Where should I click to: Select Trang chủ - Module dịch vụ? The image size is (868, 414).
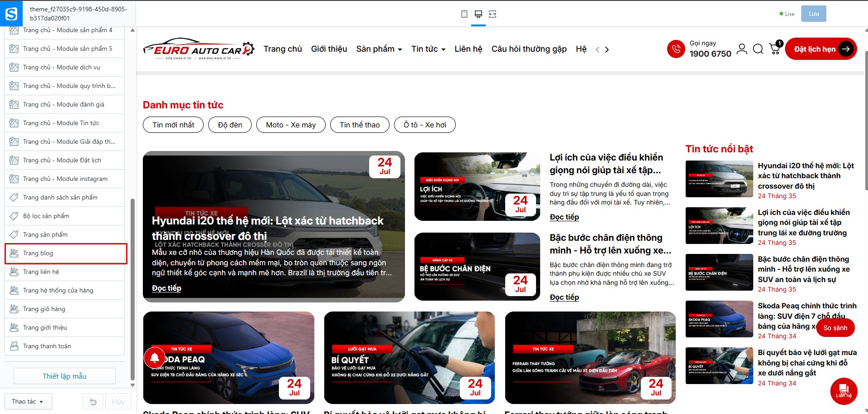[65, 67]
